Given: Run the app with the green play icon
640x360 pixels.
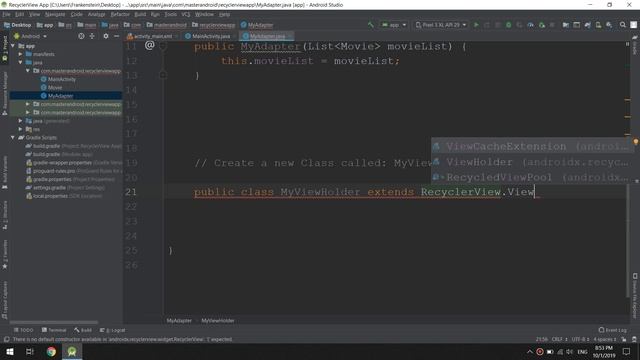Looking at the screenshot, I should point(476,25).
